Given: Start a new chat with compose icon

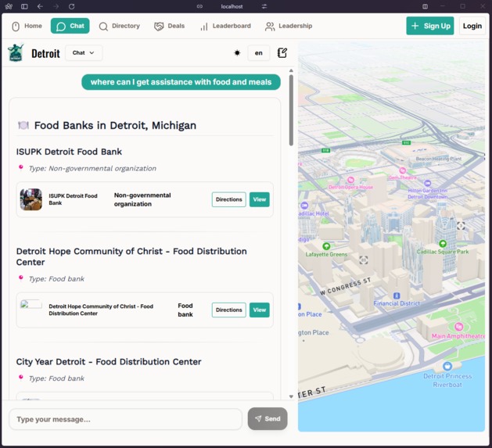Looking at the screenshot, I should point(282,52).
